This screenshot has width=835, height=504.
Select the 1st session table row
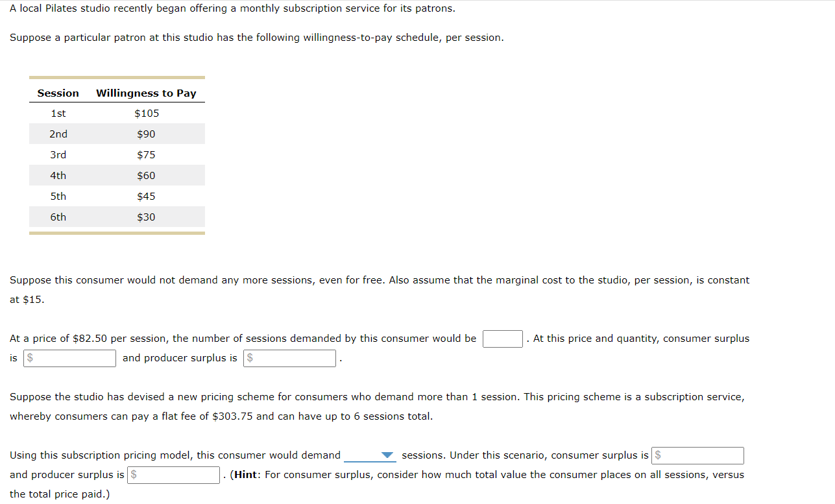(x=117, y=113)
